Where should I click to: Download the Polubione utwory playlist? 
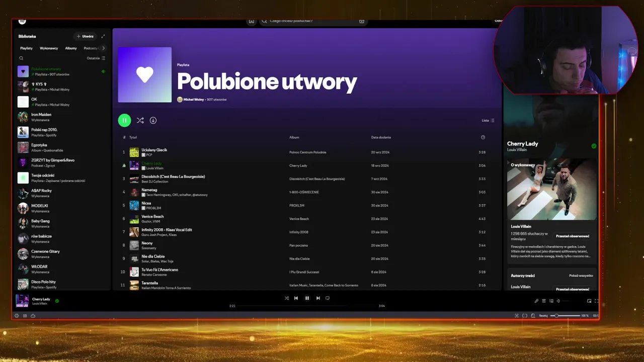(153, 120)
